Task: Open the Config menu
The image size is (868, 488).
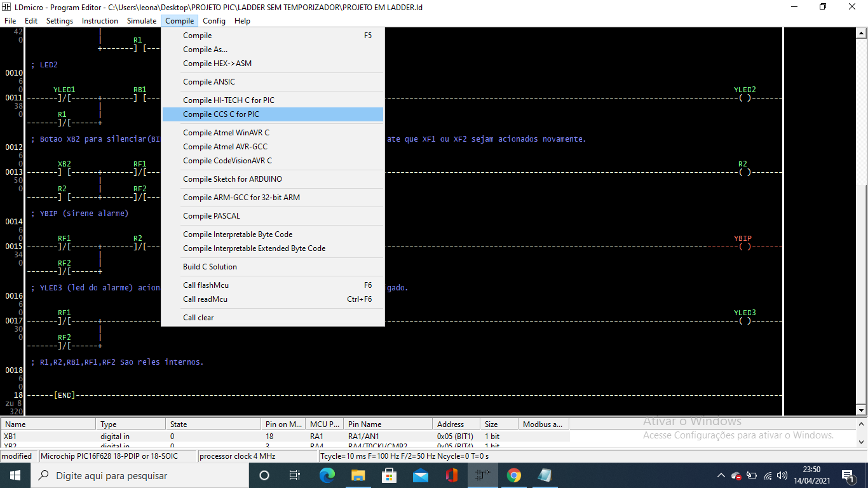Action: click(x=214, y=21)
